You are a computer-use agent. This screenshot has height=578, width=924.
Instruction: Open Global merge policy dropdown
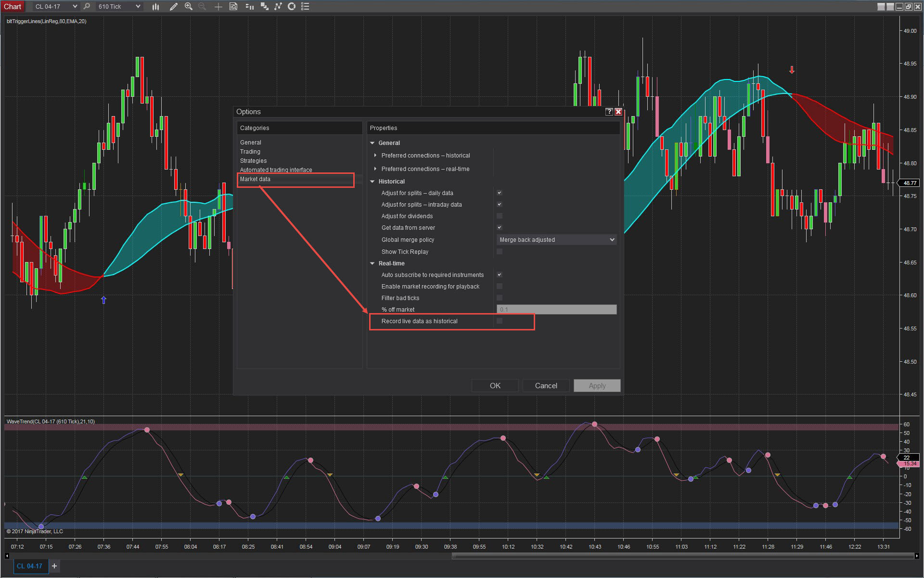coord(556,240)
